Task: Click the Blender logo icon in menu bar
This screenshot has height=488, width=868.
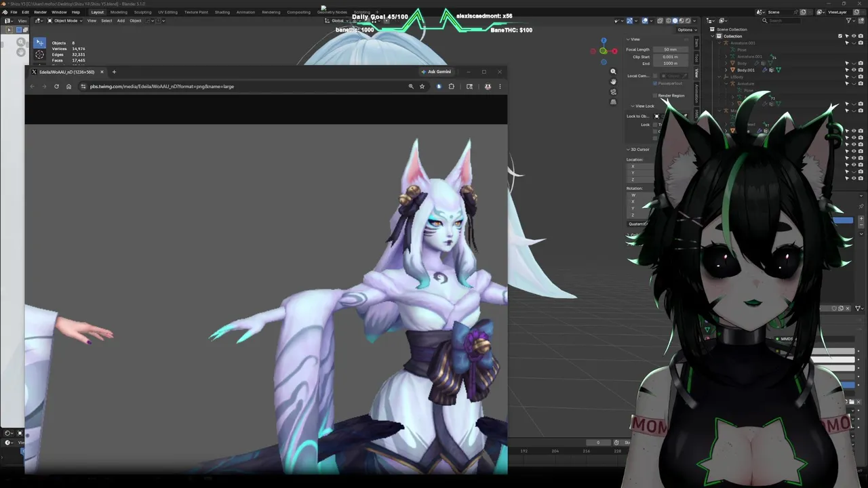Action: coord(4,12)
